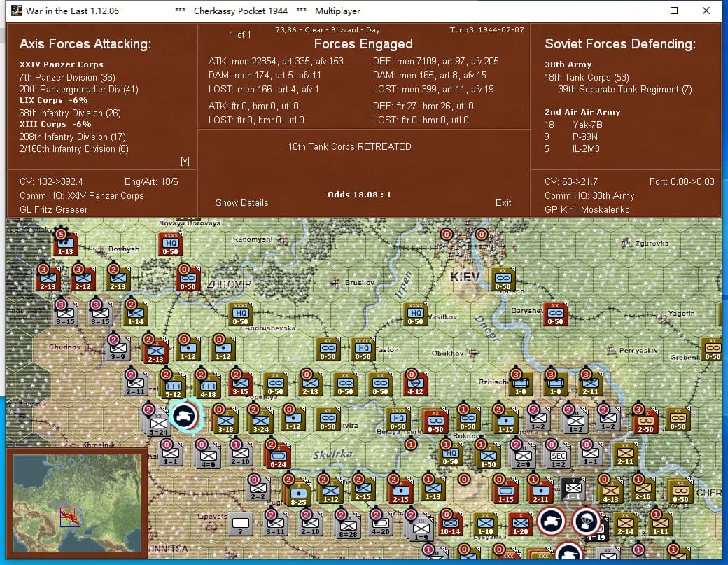Expand attacker list with [v] arrow
This screenshot has width=728, height=565.
pos(185,161)
